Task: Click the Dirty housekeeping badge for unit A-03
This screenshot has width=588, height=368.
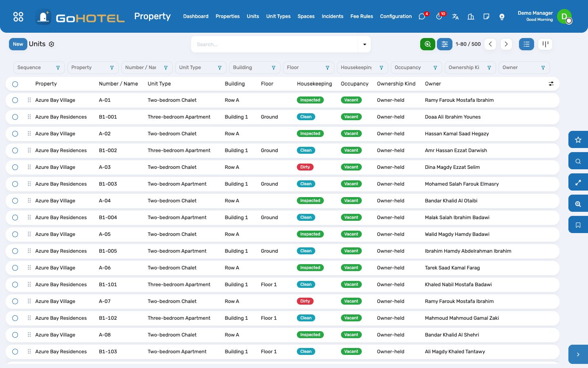Action: (305, 167)
